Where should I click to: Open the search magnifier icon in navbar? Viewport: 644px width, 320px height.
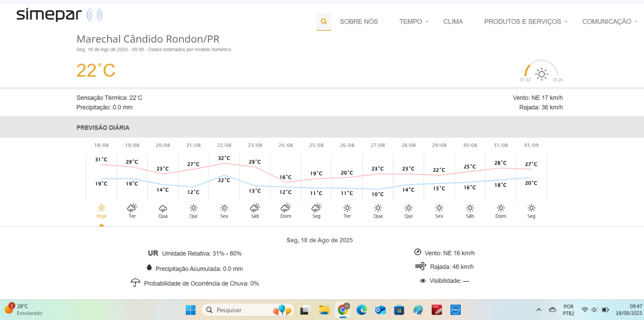[324, 22]
